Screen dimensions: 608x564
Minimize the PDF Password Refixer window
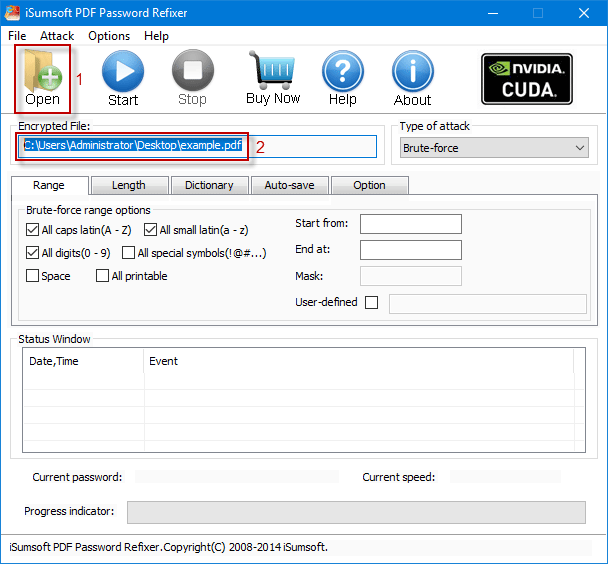pos(493,13)
